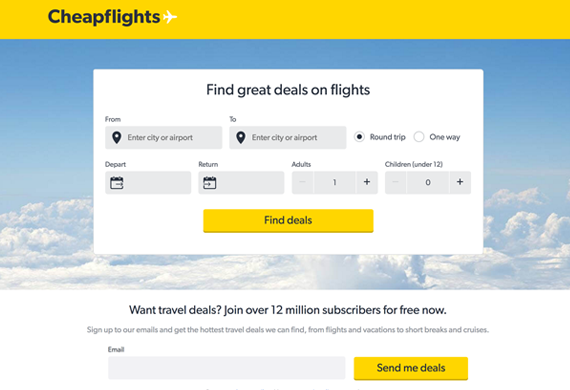Screen dimensions: 570x390
Task: Increase Children count with plus
Action: [x=460, y=182]
